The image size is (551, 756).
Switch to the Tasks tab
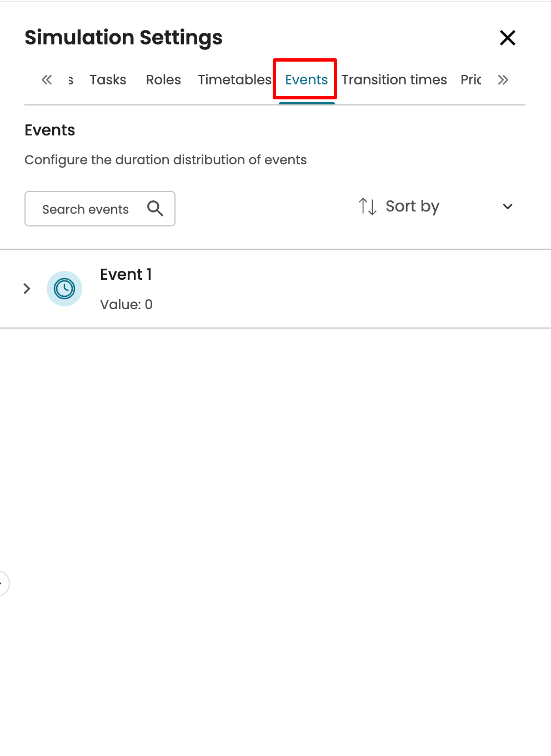108,80
